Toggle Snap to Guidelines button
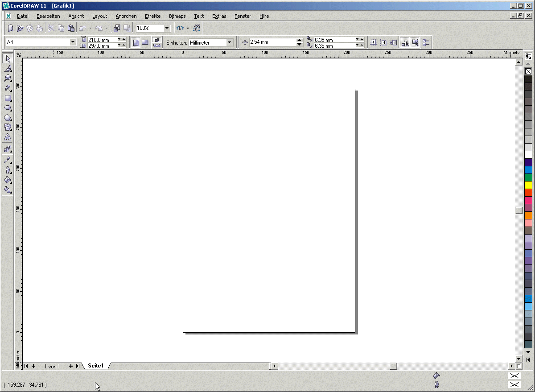This screenshot has width=535, height=392. 383,42
